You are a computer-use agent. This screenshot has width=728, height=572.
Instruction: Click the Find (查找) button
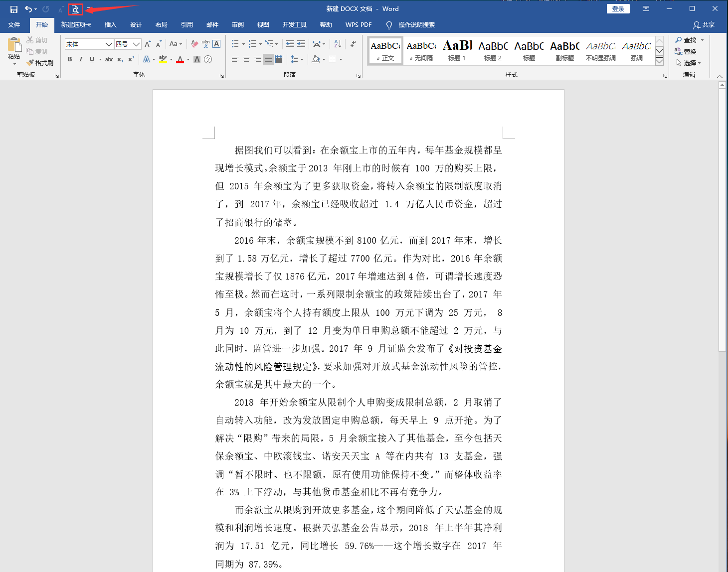(686, 40)
